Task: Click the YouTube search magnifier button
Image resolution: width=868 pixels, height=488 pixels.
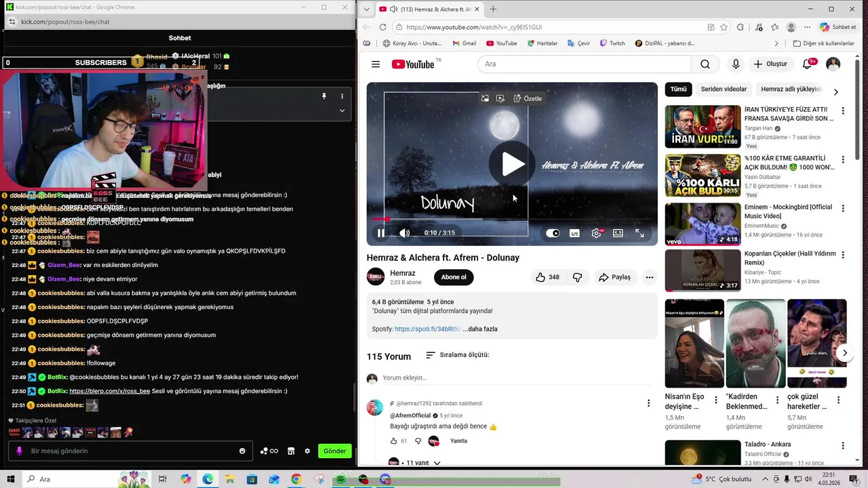Action: pyautogui.click(x=705, y=64)
